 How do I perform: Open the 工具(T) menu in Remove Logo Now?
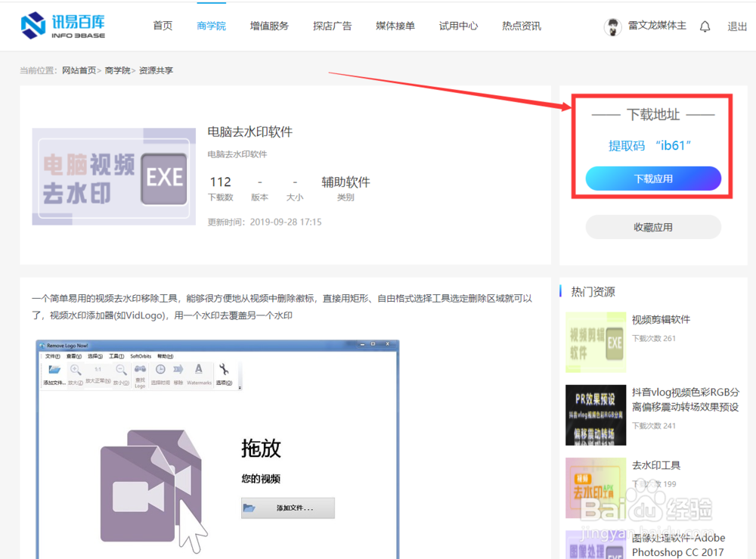click(116, 356)
